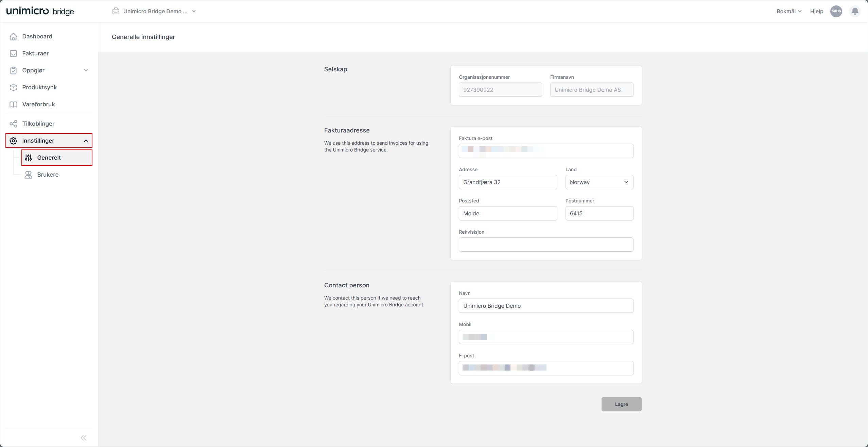This screenshot has width=868, height=447.
Task: Click the Rekvisisjon input field
Action: [x=545, y=245]
